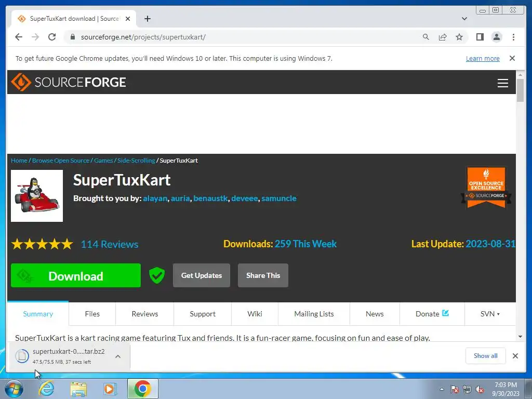Click the network tray icon
The height and width of the screenshot is (399, 532).
[467, 389]
